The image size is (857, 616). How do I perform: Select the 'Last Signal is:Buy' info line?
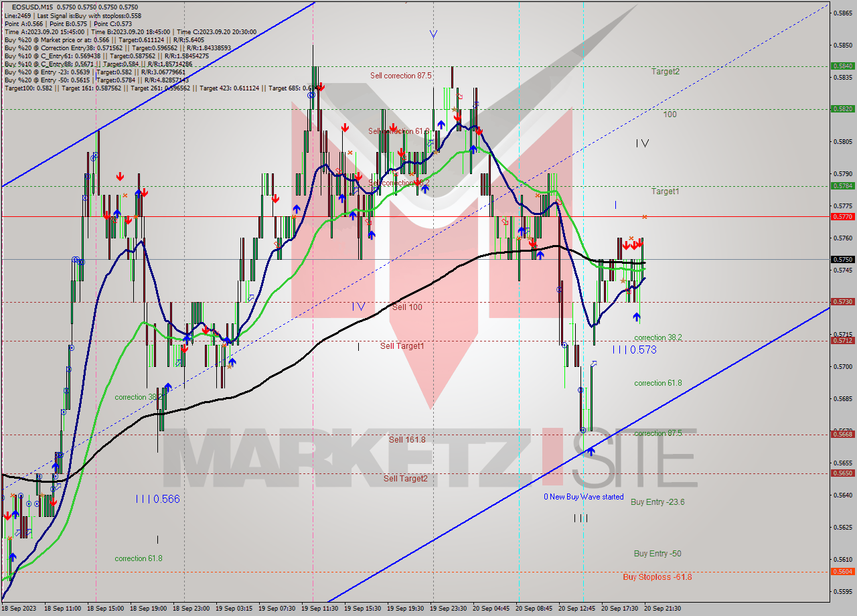coord(72,15)
